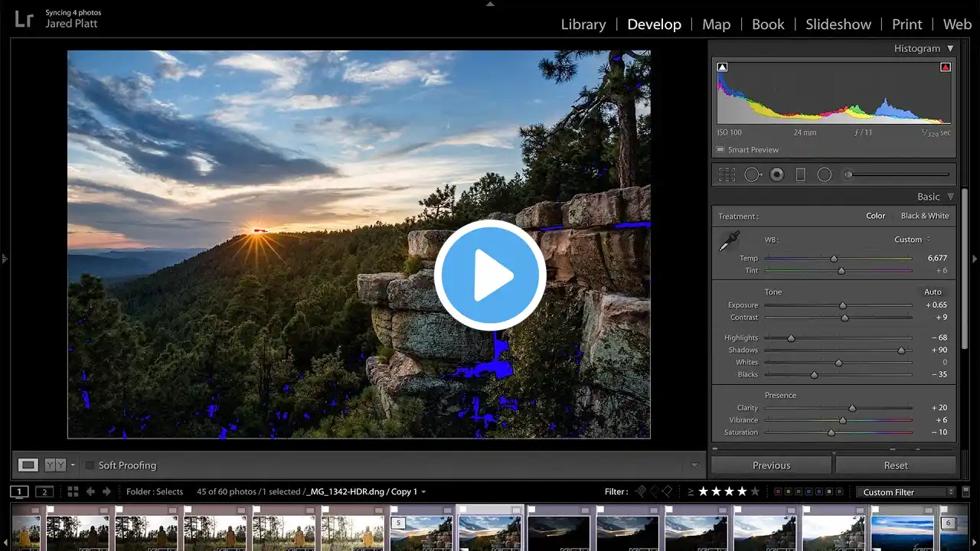Click the rating greater-or-equal symbol
This screenshot has width=980, height=551.
[691, 491]
